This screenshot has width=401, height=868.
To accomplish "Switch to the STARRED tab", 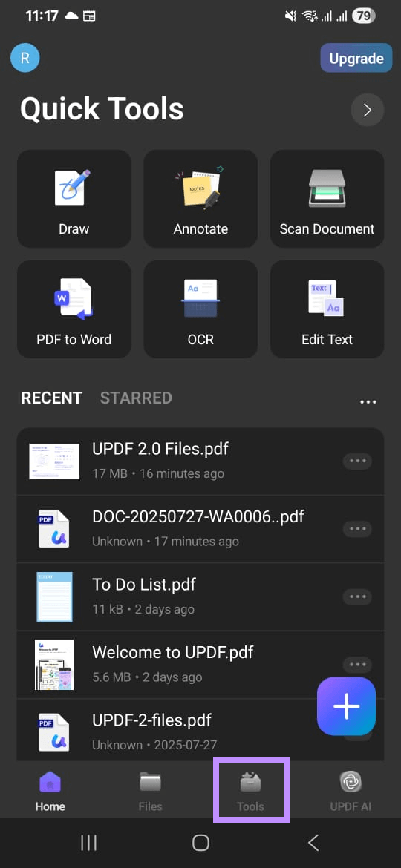I will point(136,398).
